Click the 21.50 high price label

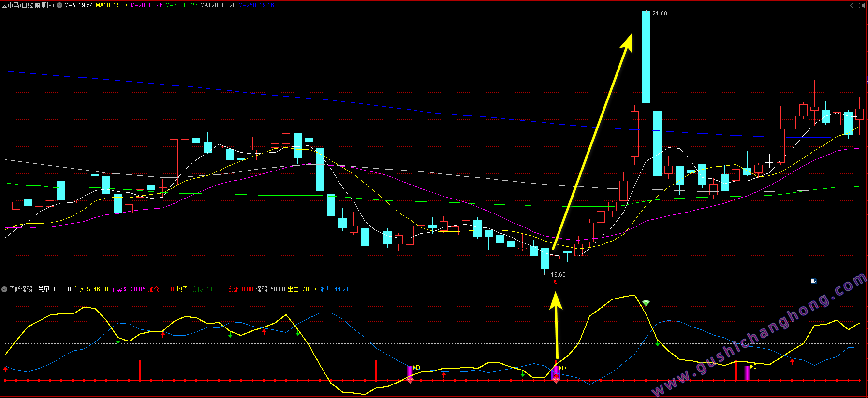click(x=660, y=14)
